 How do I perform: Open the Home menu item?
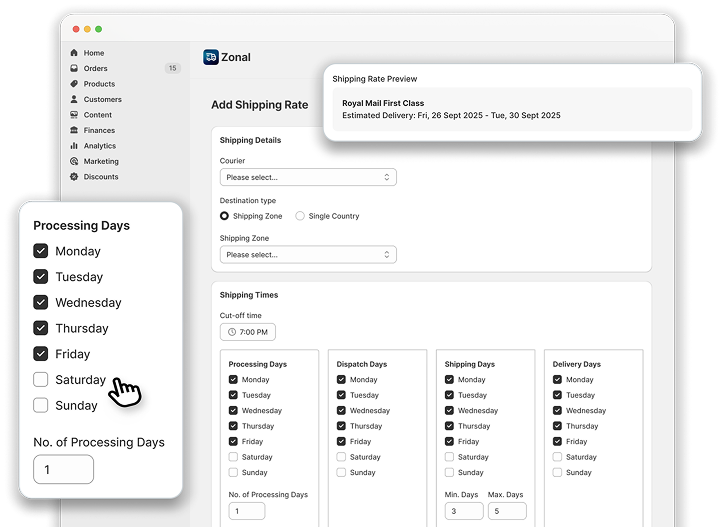pyautogui.click(x=94, y=53)
